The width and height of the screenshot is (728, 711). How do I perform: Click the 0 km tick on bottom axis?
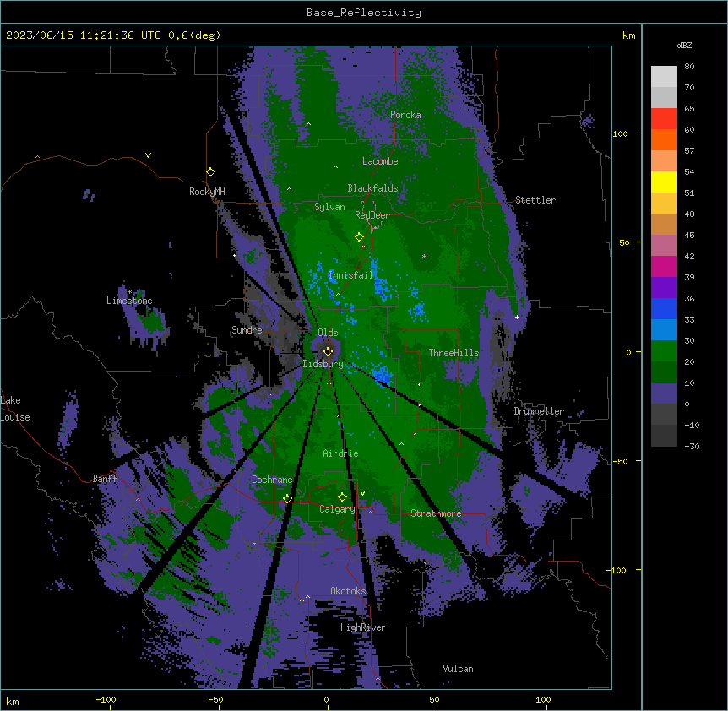(326, 699)
